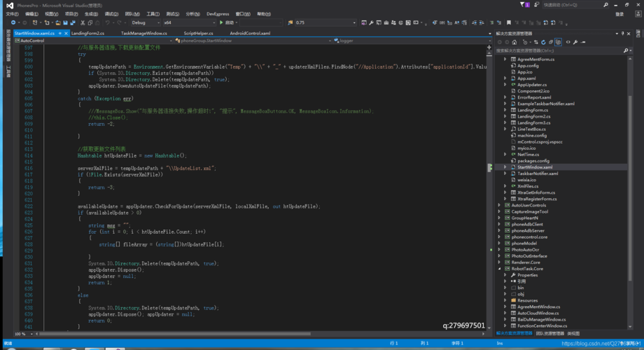
Task: Open the 团队资源管理器 panel tab
Action: [x=550, y=334]
